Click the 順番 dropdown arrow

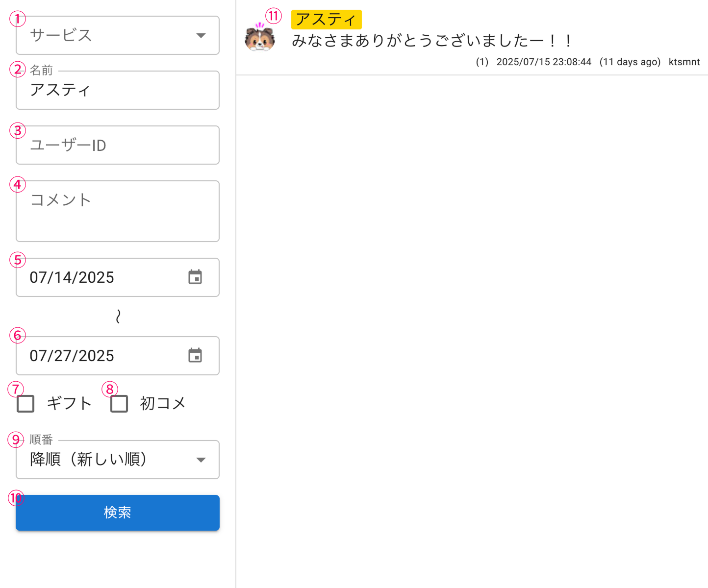(201, 460)
